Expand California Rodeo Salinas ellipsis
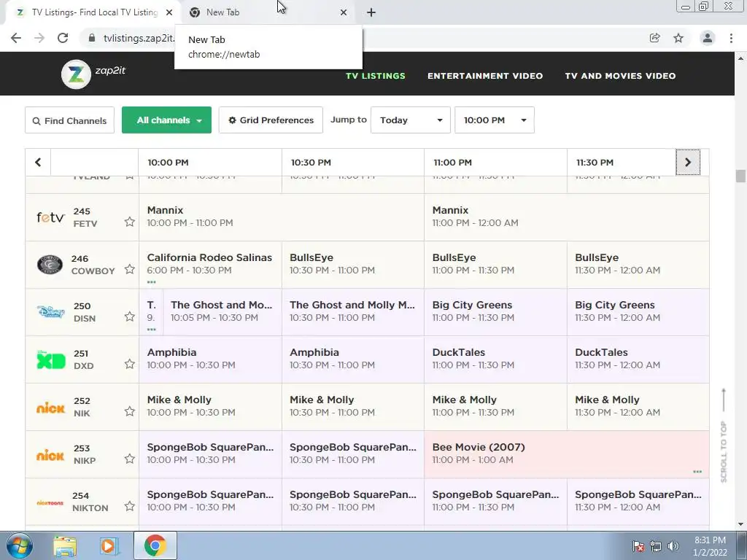747x560 pixels. (152, 282)
